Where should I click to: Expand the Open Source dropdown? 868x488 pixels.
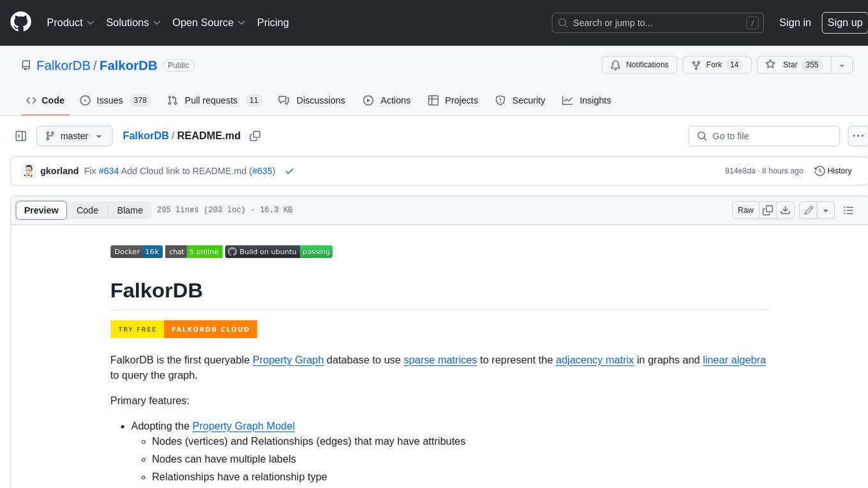[x=209, y=22]
